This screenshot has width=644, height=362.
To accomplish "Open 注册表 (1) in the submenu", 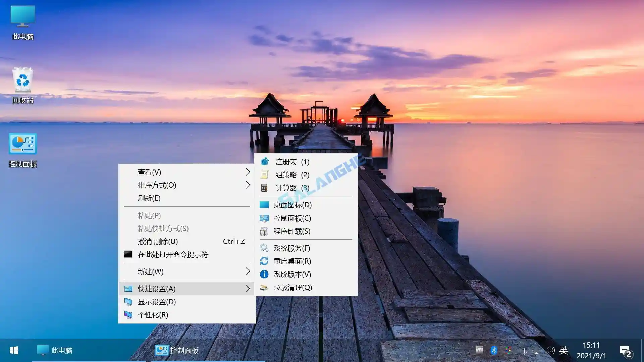I will coord(306,162).
